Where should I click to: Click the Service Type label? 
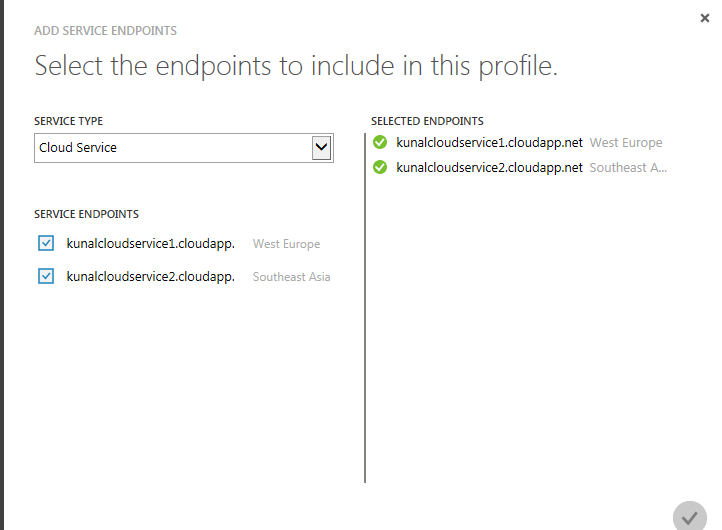(69, 121)
